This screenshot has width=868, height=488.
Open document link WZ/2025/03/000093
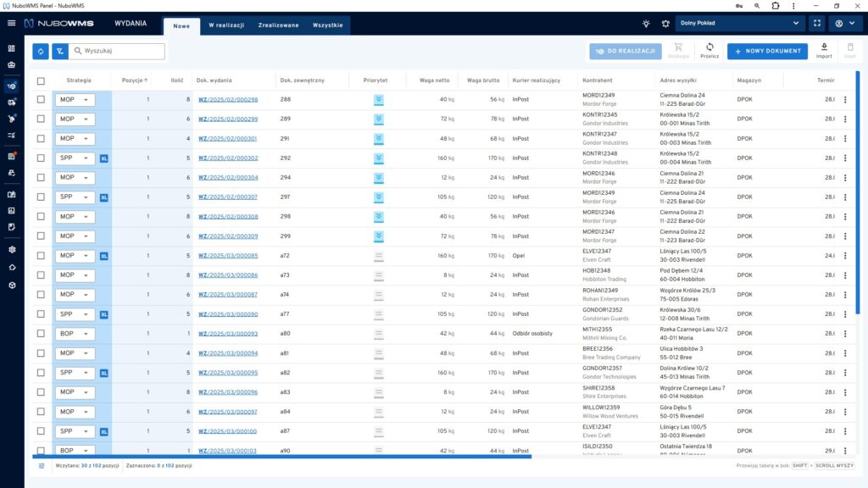point(227,334)
